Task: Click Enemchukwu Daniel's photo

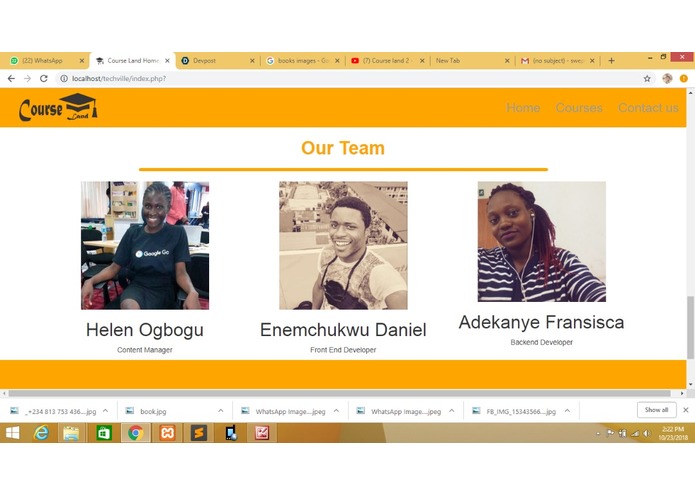Action: coord(343,245)
